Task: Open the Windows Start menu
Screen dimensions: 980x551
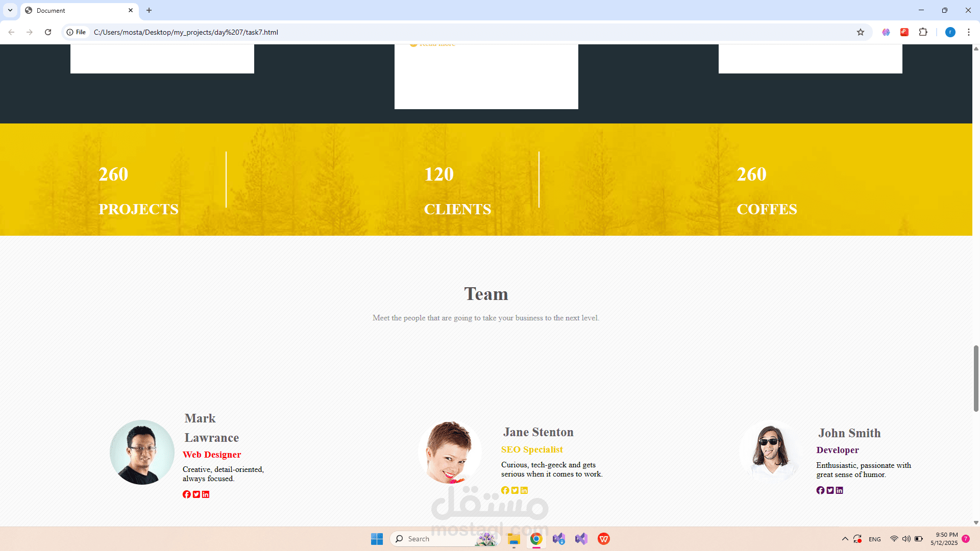Action: 377,539
